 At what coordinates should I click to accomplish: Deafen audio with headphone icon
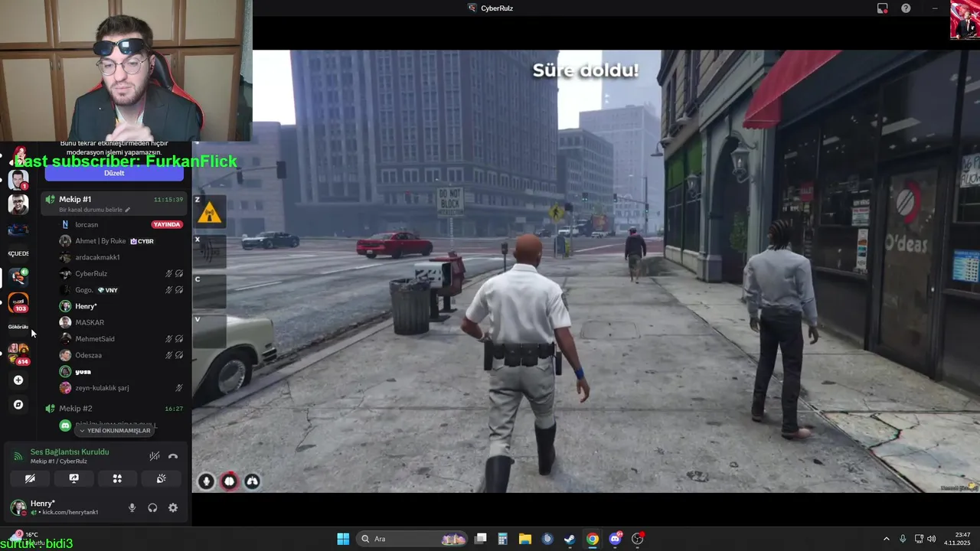(x=152, y=507)
